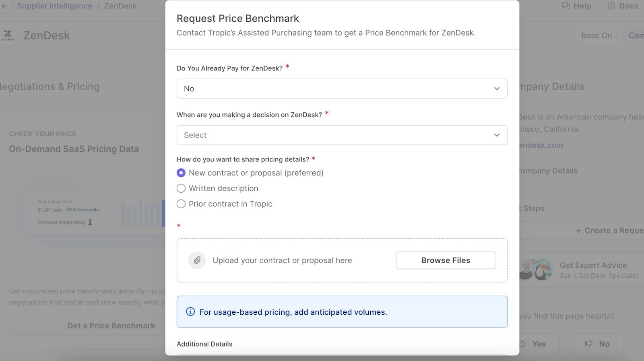Click the Create a Request link

(x=609, y=231)
